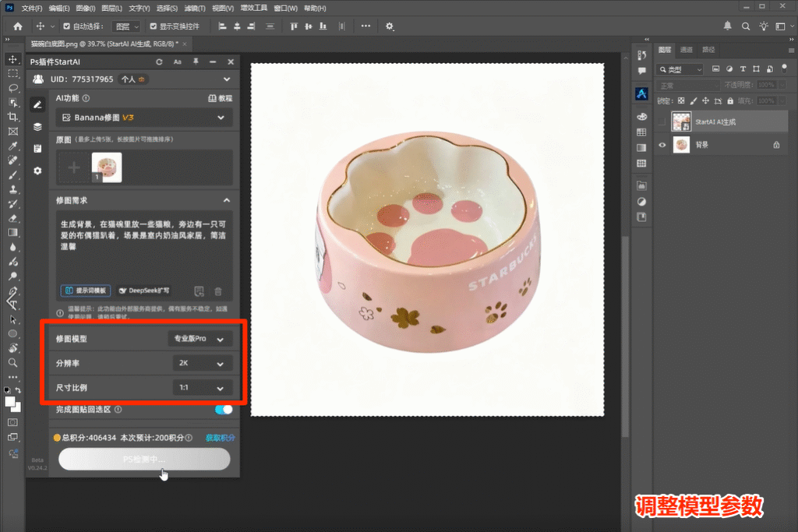Click the notification bell icon
Image resolution: width=798 pixels, height=532 pixels.
pos(728,26)
